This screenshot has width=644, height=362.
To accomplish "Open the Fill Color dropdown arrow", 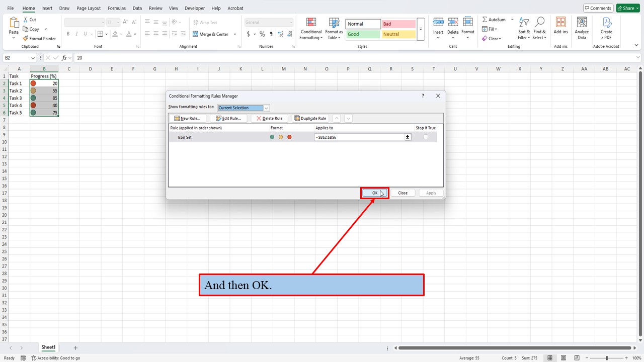I will point(121,34).
